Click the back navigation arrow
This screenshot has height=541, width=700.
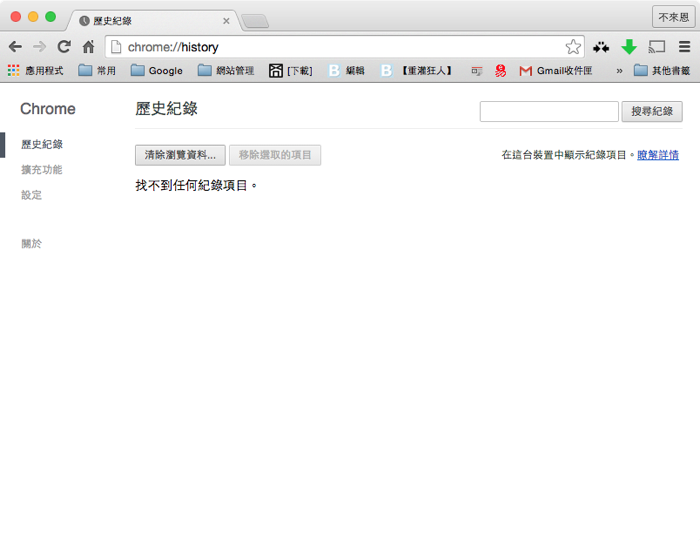(x=15, y=47)
